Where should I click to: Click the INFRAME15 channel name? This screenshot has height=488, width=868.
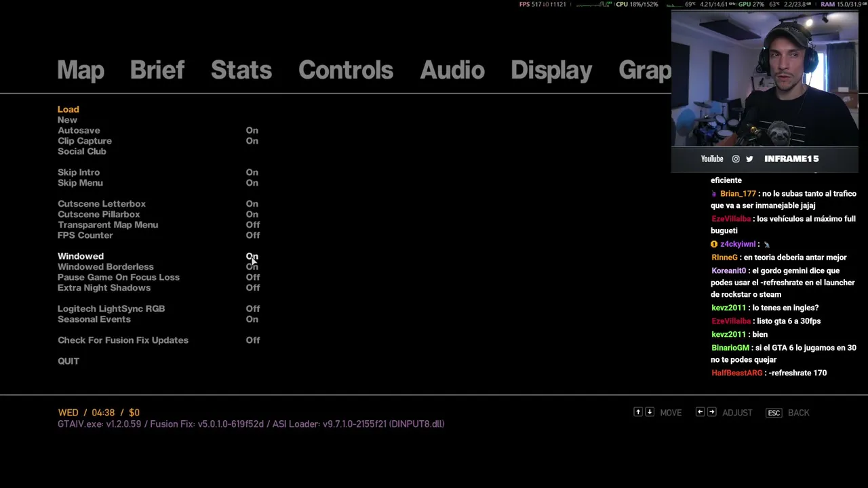tap(791, 159)
